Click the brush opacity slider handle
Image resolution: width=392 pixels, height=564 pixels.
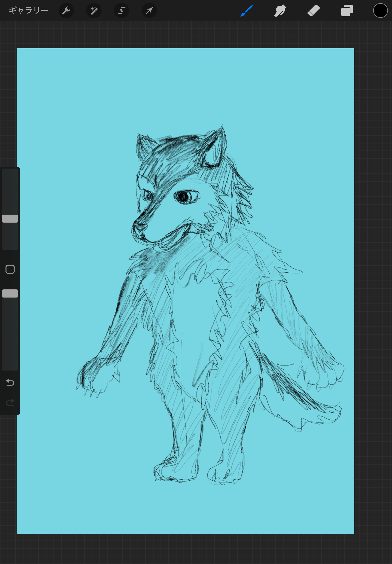(10, 293)
